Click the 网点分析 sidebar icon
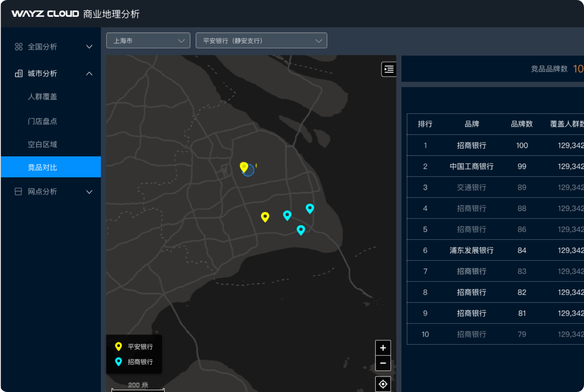This screenshot has height=392, width=584. 19,191
